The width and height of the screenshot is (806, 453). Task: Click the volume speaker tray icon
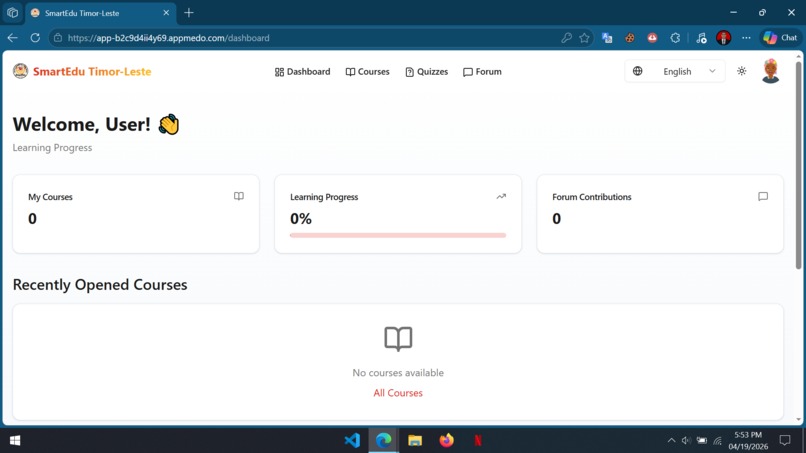[x=686, y=440]
